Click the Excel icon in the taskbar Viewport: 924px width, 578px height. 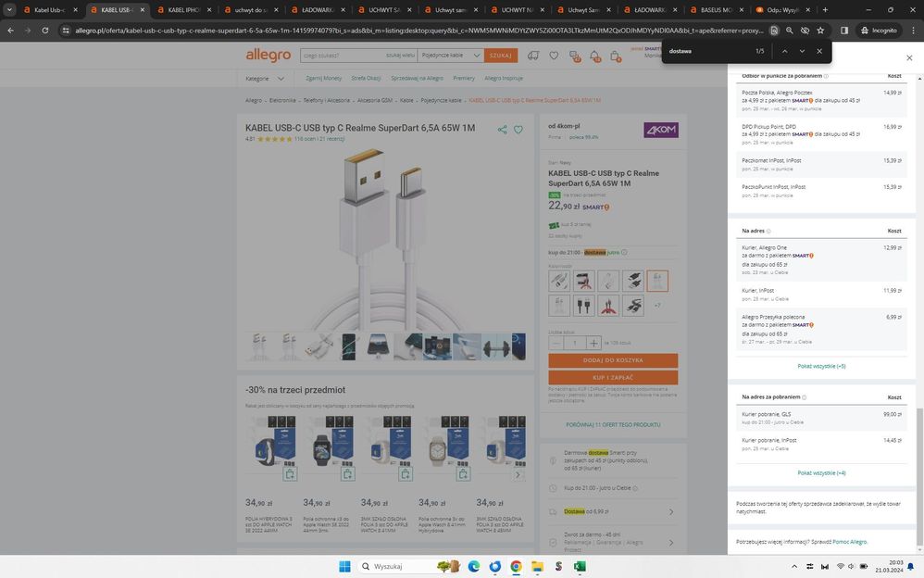click(580, 566)
